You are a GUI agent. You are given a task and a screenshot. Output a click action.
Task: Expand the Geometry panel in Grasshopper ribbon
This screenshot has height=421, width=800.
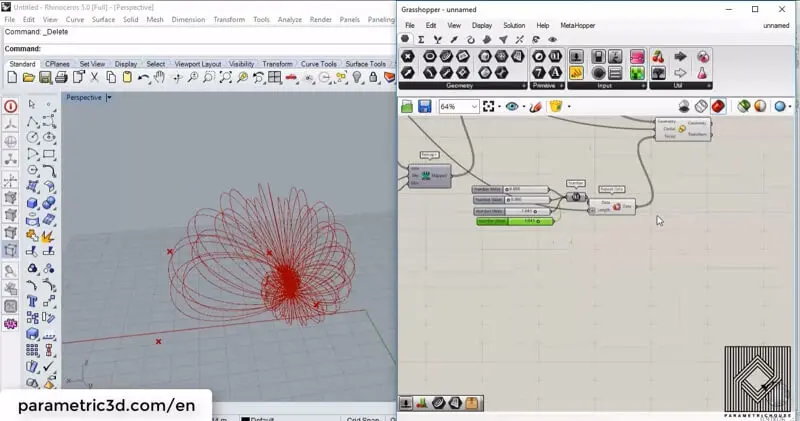click(x=463, y=86)
